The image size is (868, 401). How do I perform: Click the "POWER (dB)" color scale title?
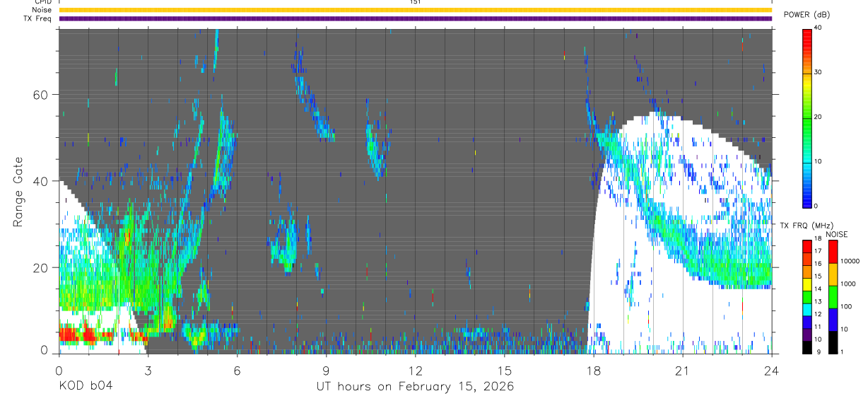[x=807, y=15]
